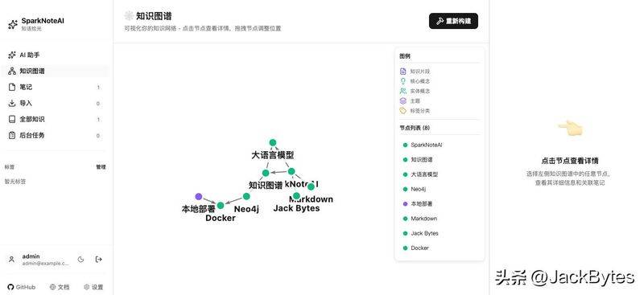
Task: Click the 实体概念 people legend icon
Action: tap(403, 91)
